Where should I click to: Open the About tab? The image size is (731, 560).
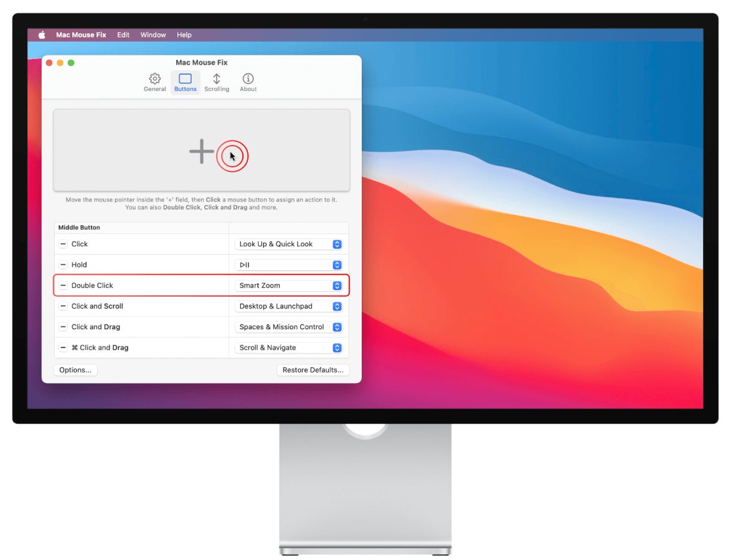point(248,82)
